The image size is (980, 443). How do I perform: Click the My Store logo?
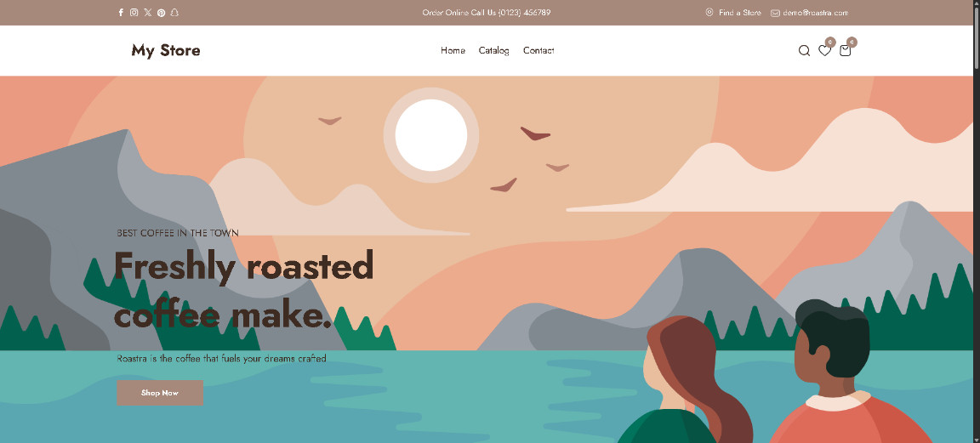[166, 51]
